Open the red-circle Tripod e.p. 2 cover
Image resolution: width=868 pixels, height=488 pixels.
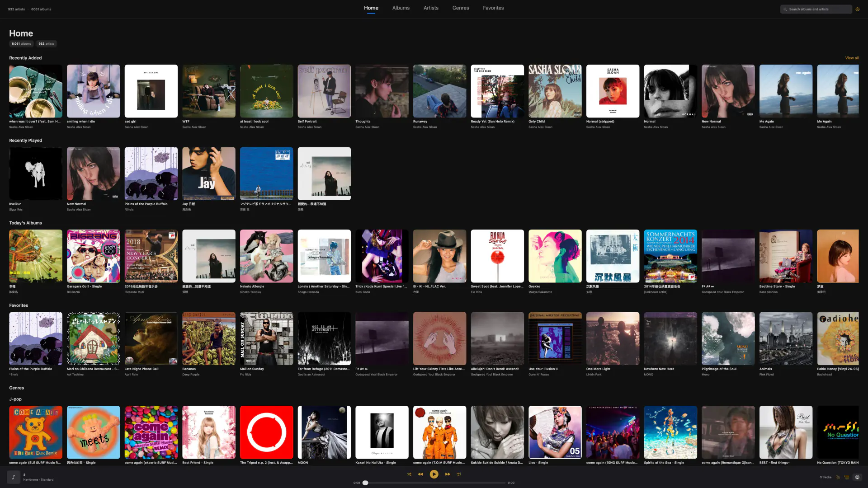click(267, 432)
